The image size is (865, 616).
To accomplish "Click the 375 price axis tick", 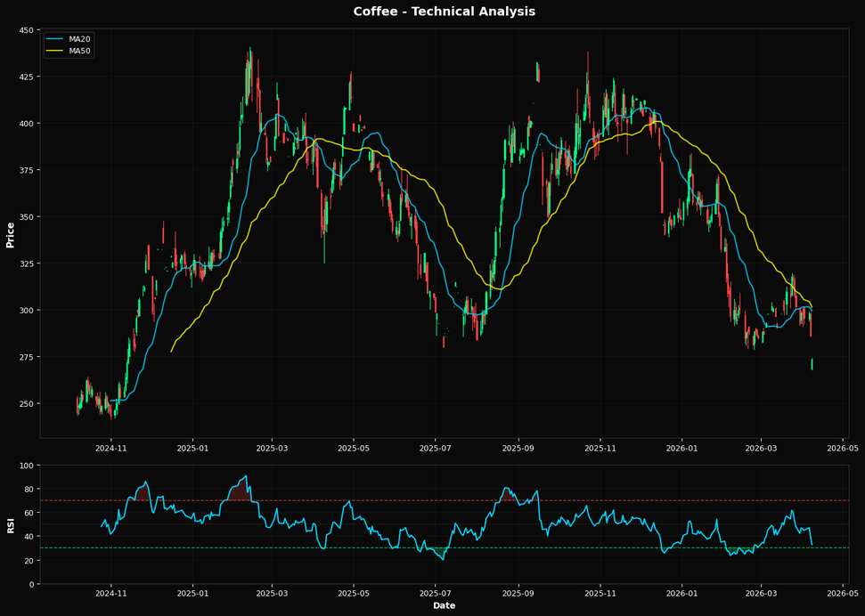I will click(x=27, y=170).
